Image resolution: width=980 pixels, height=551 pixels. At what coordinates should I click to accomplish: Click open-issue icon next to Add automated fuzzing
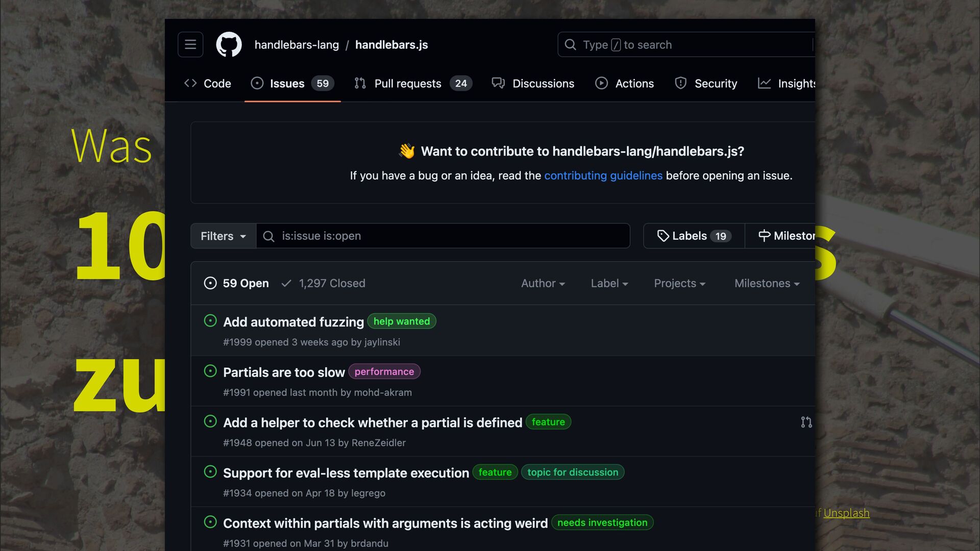tap(210, 321)
